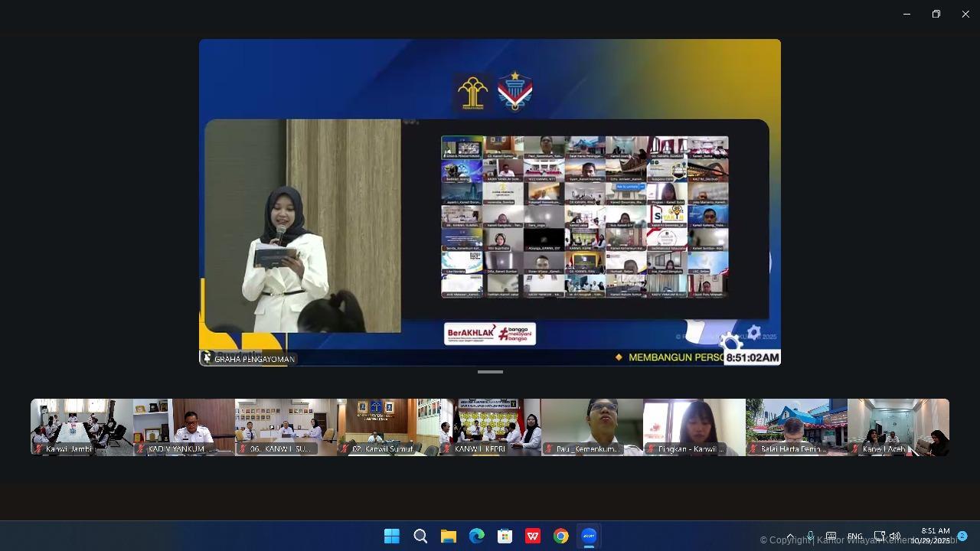The width and height of the screenshot is (980, 551).
Task: Open Microsoft Store taskbar icon
Action: (505, 536)
